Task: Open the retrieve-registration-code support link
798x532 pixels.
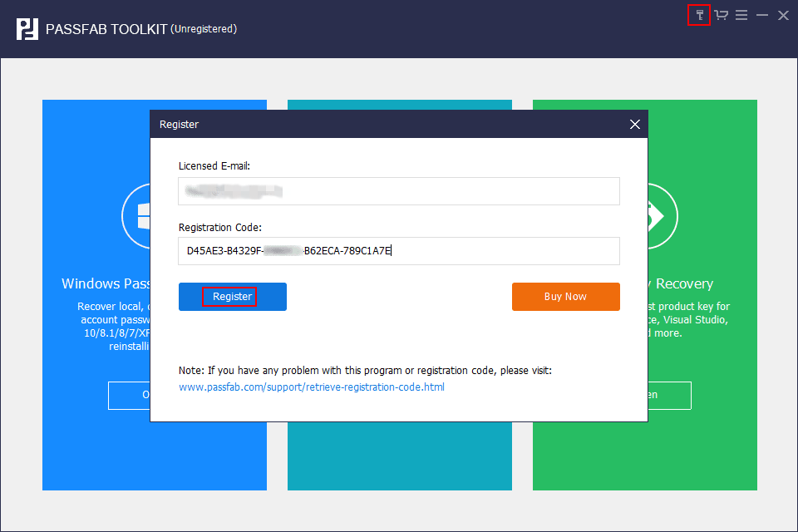Action: pyautogui.click(x=312, y=387)
